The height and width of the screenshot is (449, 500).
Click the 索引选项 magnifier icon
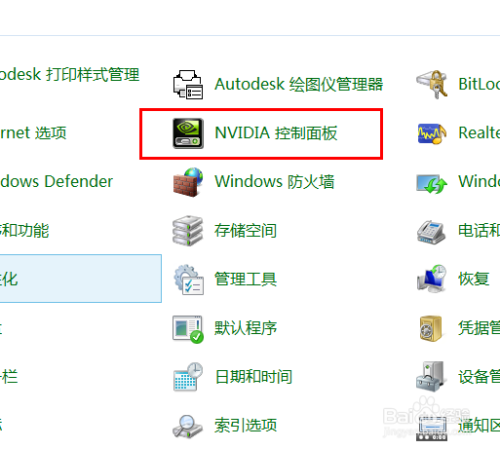point(187,426)
